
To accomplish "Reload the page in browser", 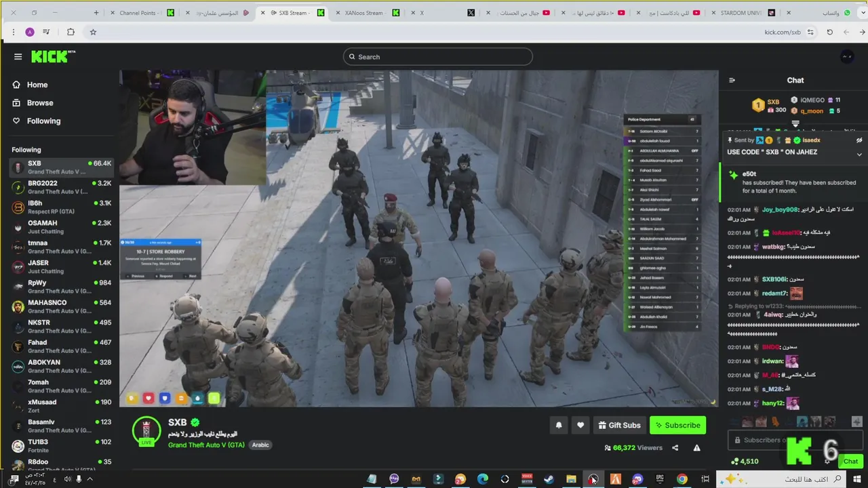I will [829, 32].
